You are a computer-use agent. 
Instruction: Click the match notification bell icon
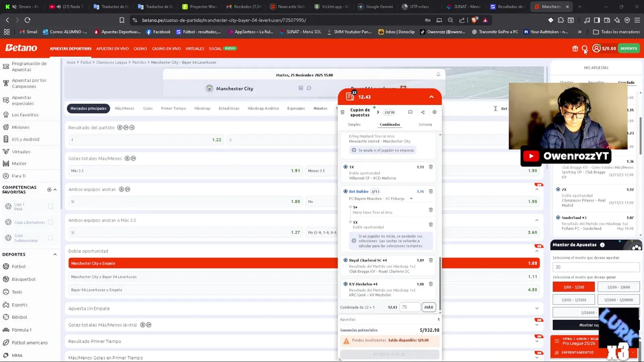click(438, 74)
